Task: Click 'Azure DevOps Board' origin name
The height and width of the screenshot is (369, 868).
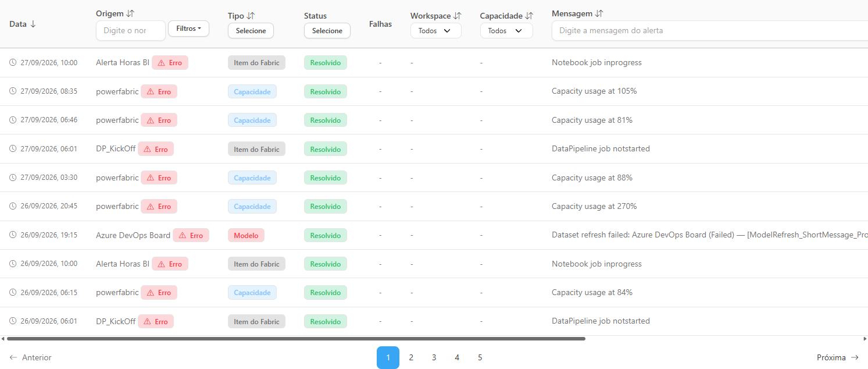Action: pos(133,235)
